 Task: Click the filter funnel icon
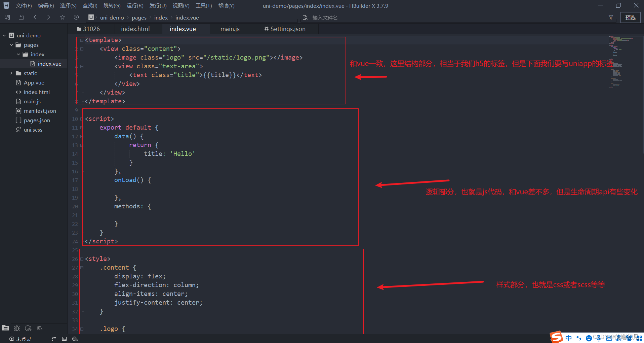coord(611,18)
